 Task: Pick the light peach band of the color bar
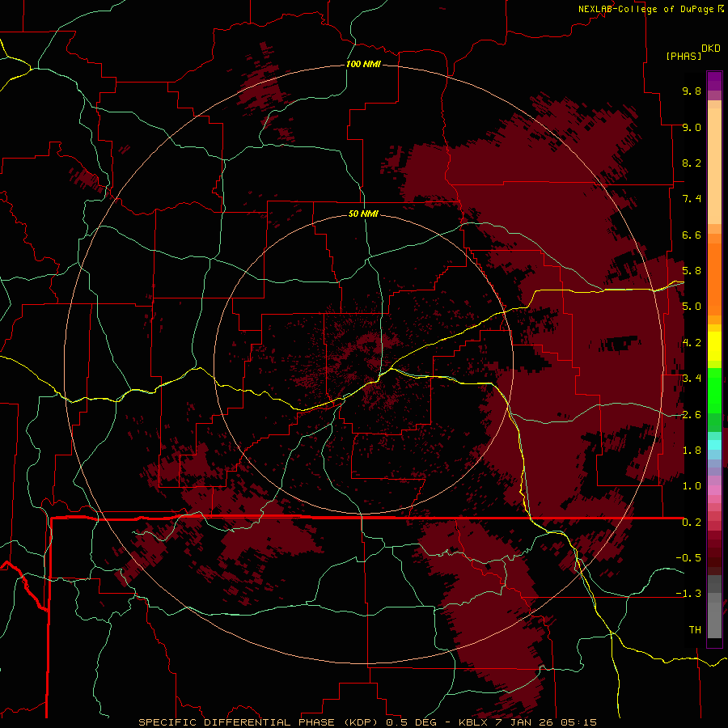coord(714,167)
